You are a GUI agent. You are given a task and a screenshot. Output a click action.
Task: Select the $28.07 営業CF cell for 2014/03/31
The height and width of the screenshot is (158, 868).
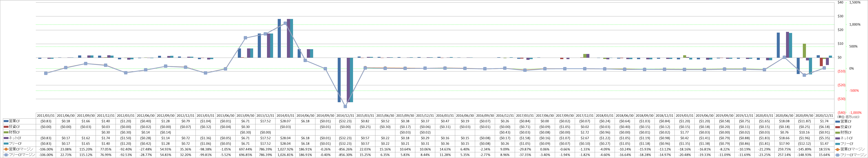tap(285, 121)
